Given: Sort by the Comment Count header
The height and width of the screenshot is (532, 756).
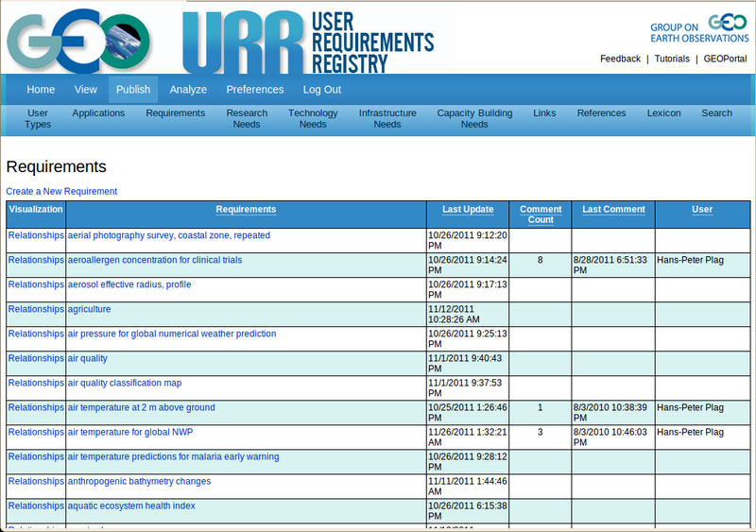Looking at the screenshot, I should (541, 215).
